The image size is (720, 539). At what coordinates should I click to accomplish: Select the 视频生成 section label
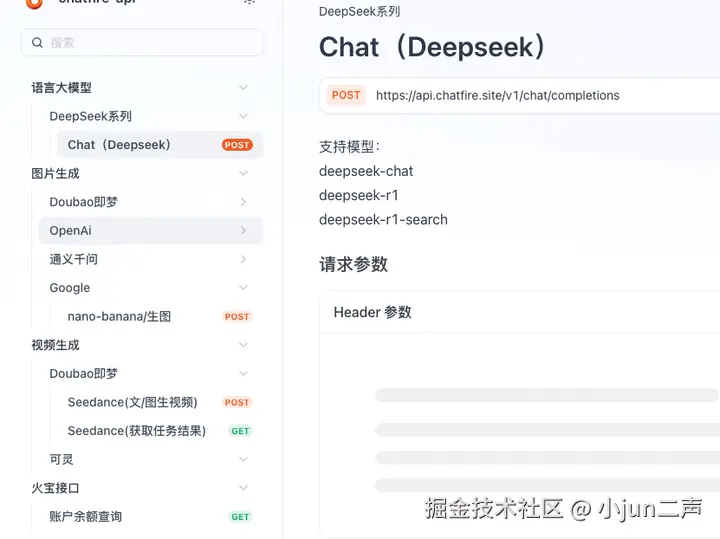55,345
